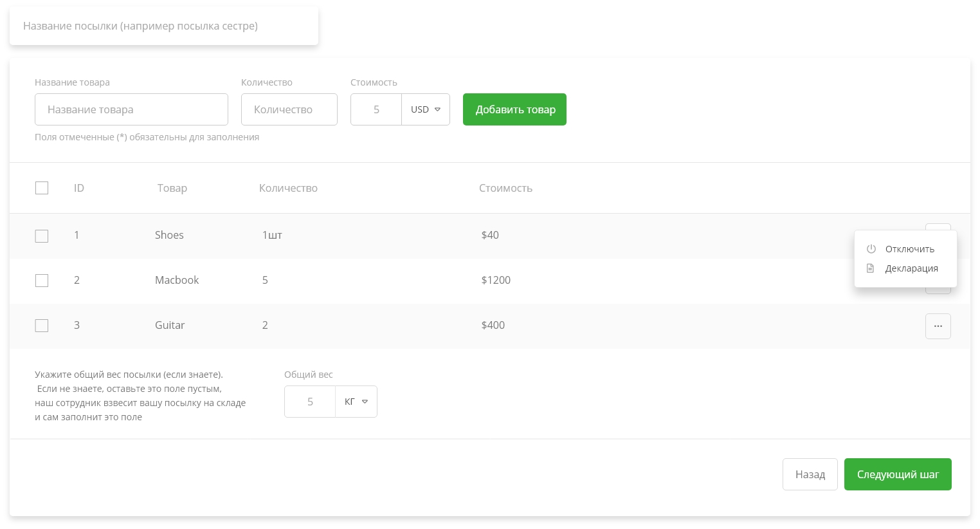Go to Следующий шаг
The width and height of the screenshot is (980, 529).
pyautogui.click(x=897, y=474)
